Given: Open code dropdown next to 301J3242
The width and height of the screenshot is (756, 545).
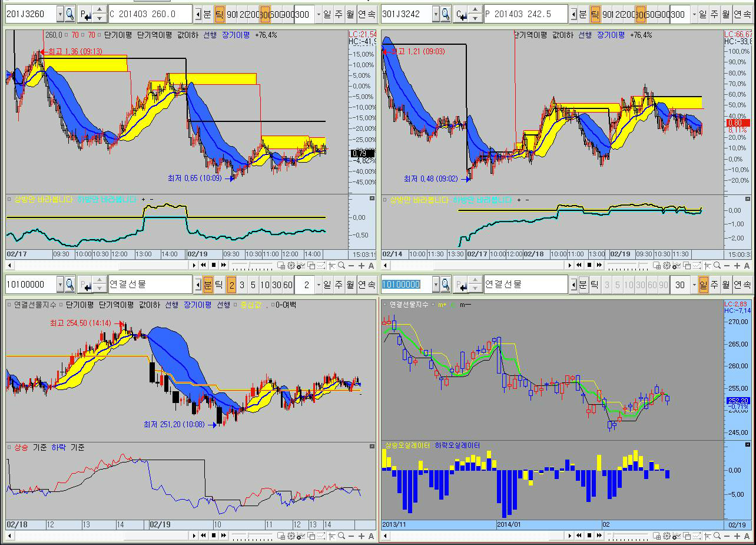Looking at the screenshot, I should point(437,14).
